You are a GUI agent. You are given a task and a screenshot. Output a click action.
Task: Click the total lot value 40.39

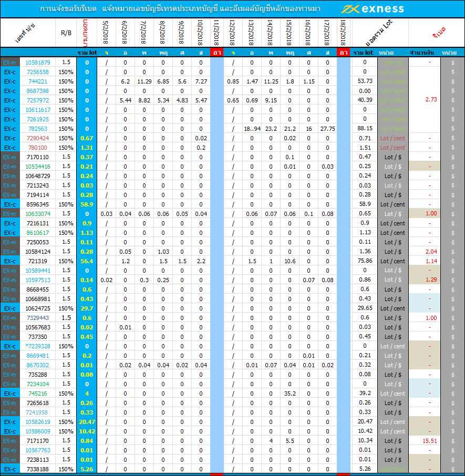tap(365, 100)
